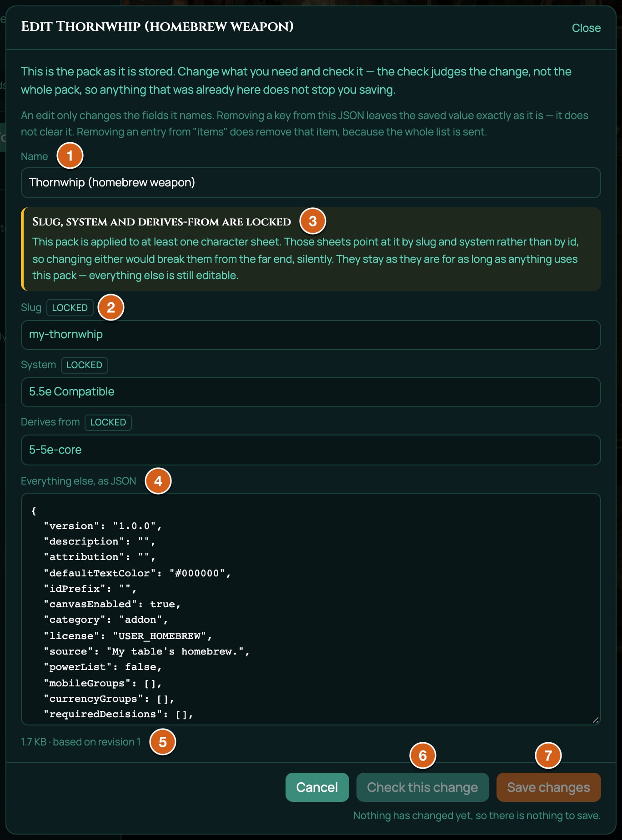Screen dimensions: 622x840
Task: Click the "Everything else, as JSON" label
Action: (78, 481)
